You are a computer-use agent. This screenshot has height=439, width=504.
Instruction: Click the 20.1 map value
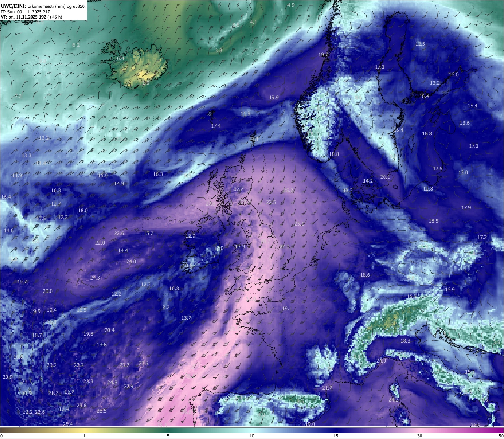pos(385,177)
